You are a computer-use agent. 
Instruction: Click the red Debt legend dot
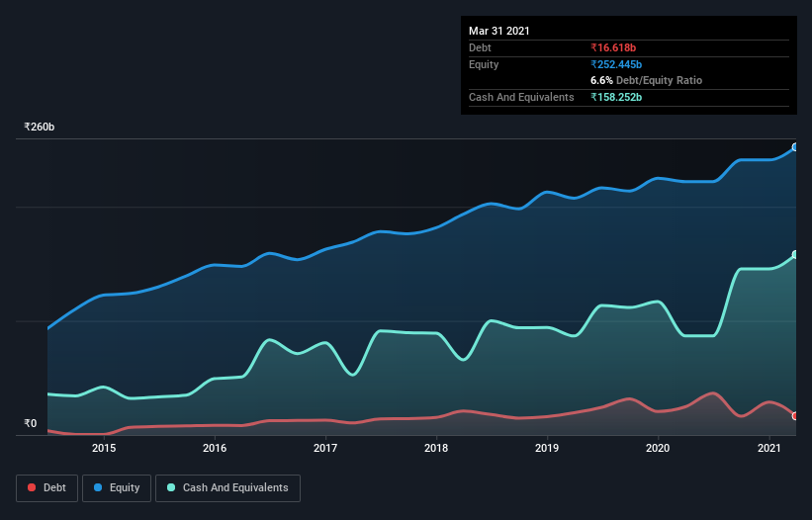32,487
